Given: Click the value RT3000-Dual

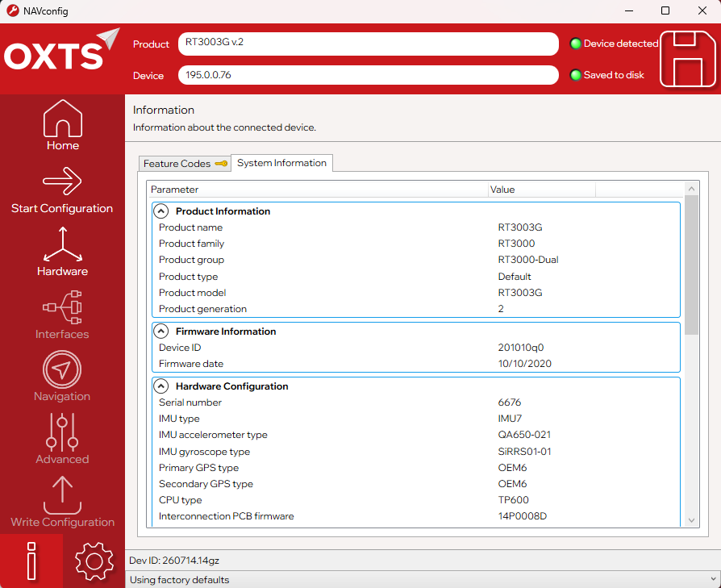Looking at the screenshot, I should pos(528,260).
